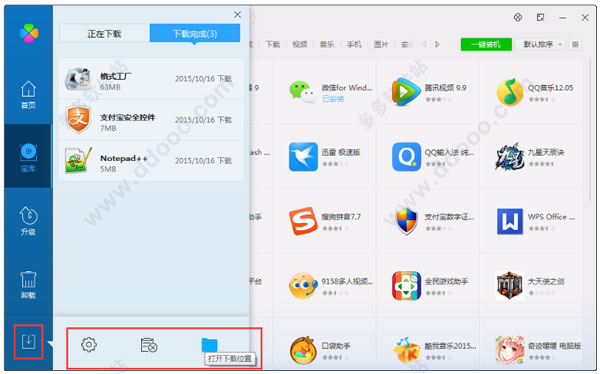Viewport: 600px width, 374px height.
Task: Click the green 一键装机 button
Action: tap(486, 44)
